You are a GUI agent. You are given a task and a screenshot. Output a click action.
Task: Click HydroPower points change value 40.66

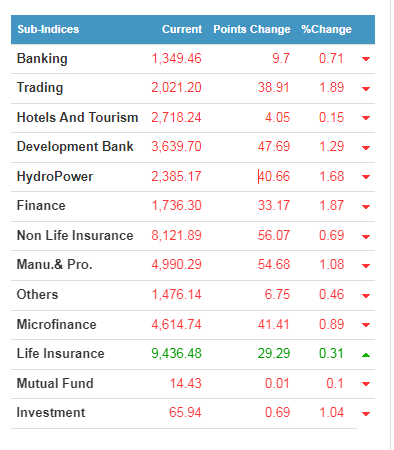click(274, 176)
